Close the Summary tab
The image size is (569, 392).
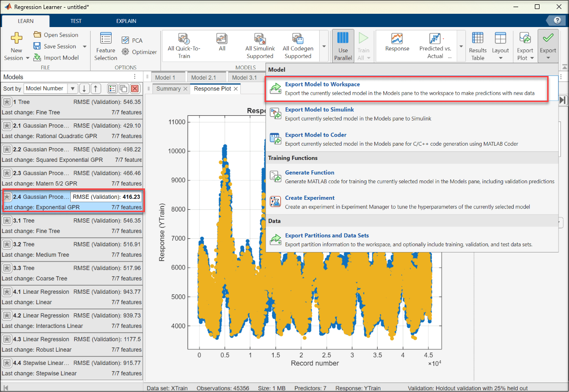click(x=185, y=89)
